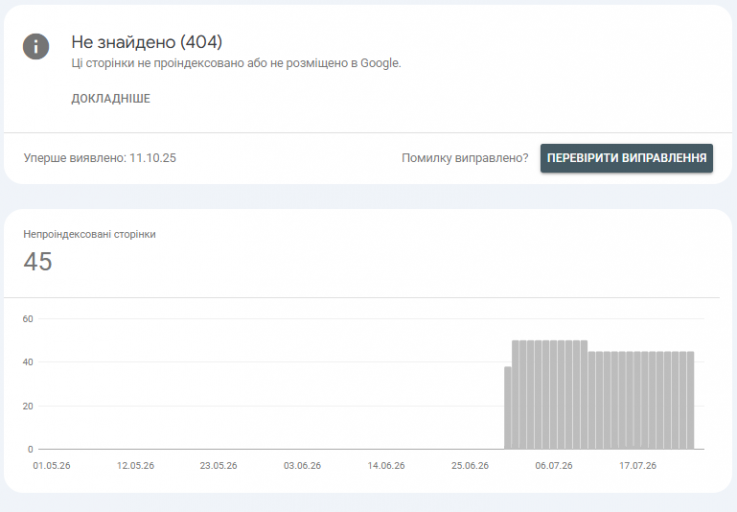The height and width of the screenshot is (512, 737).
Task: Click the date label 01.05.26
Action: tap(52, 465)
